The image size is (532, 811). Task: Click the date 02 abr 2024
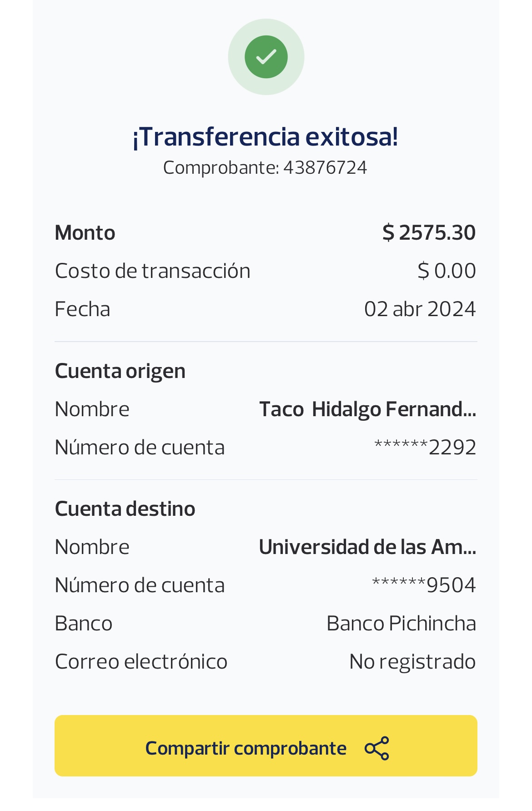(x=420, y=309)
